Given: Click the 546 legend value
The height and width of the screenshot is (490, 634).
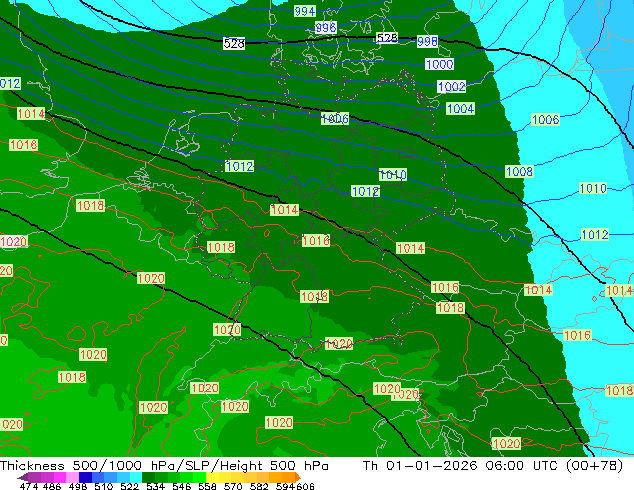Looking at the screenshot, I should (182, 486).
